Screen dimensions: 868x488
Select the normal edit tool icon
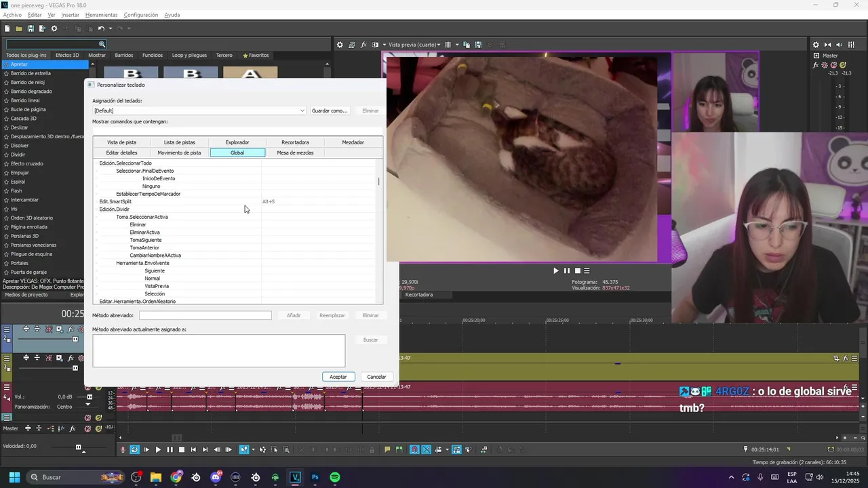tap(244, 449)
